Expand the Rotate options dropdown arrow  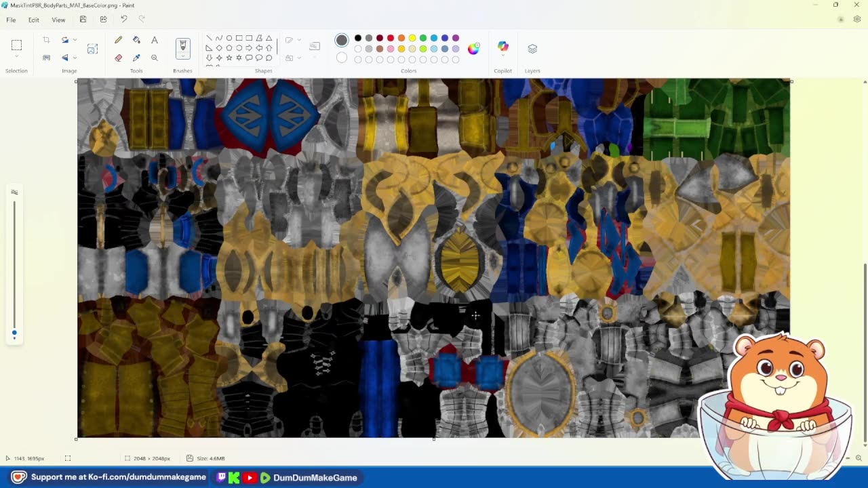75,40
